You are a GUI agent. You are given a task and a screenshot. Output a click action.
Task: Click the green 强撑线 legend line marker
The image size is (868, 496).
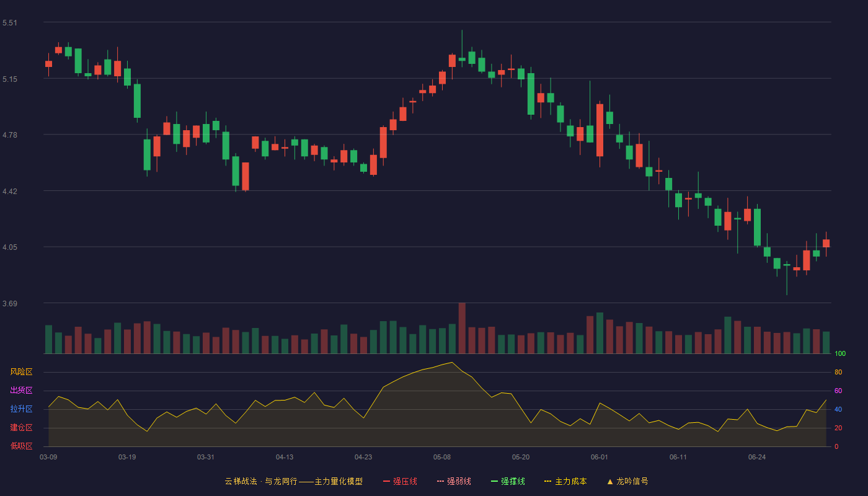click(x=494, y=481)
